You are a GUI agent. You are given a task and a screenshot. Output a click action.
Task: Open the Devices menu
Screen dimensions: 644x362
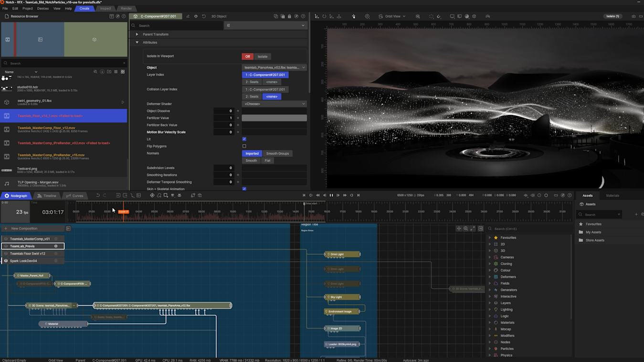pos(42,9)
